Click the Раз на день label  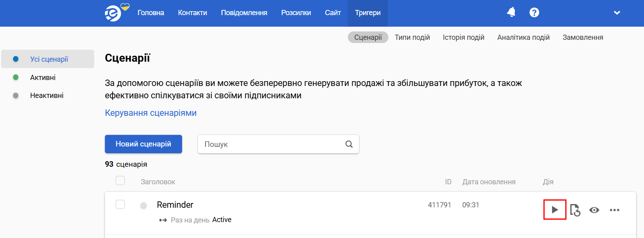[190, 220]
